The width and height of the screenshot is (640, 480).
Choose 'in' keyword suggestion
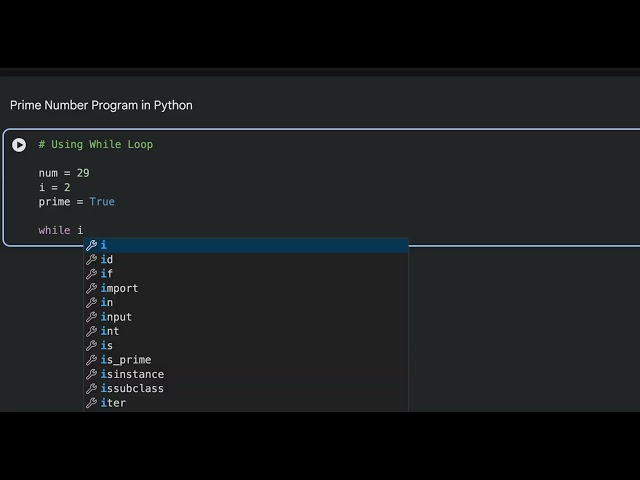point(246,302)
